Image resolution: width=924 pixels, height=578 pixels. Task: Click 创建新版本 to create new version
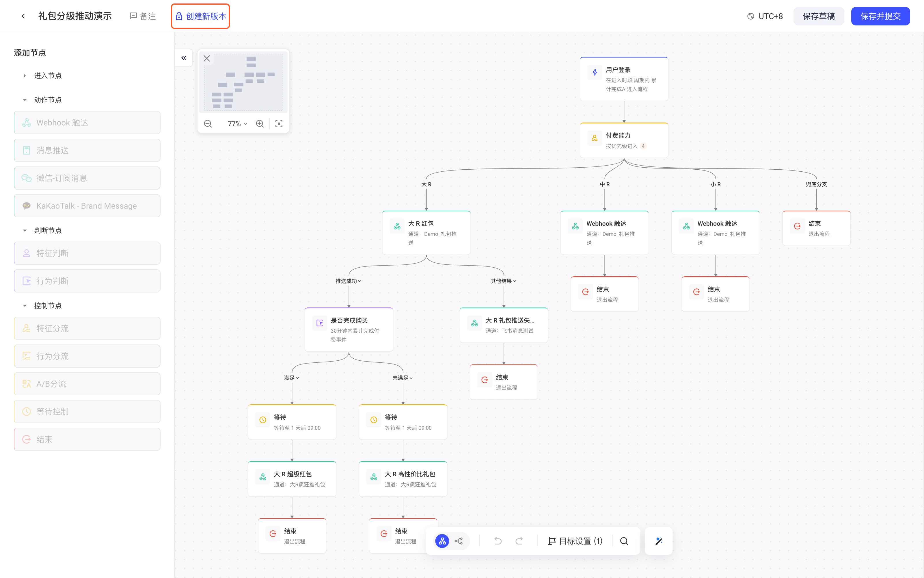click(200, 16)
